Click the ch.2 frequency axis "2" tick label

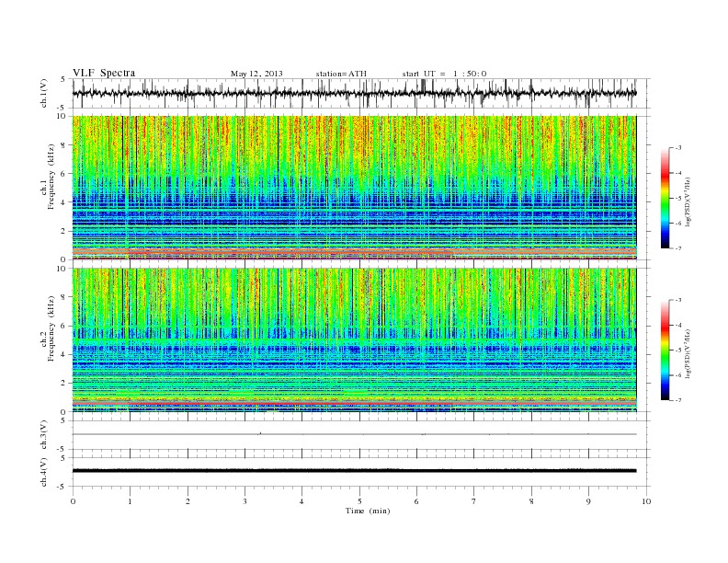point(64,384)
